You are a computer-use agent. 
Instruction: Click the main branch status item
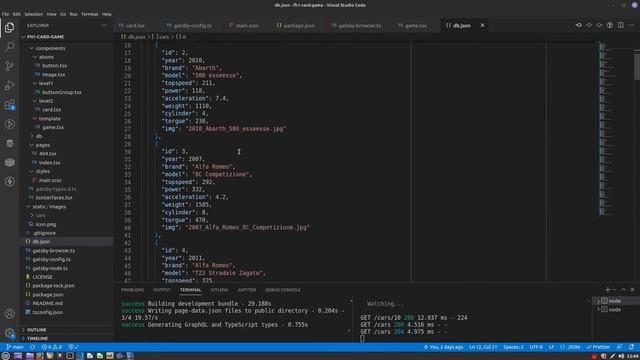(15, 347)
